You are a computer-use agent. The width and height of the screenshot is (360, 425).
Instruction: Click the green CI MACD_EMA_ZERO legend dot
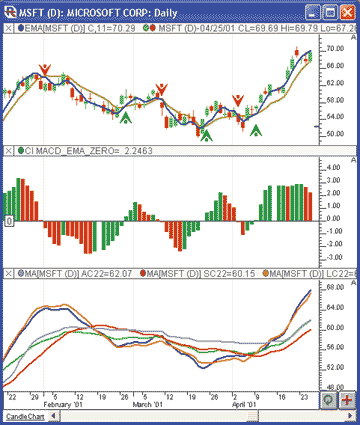pyautogui.click(x=21, y=151)
